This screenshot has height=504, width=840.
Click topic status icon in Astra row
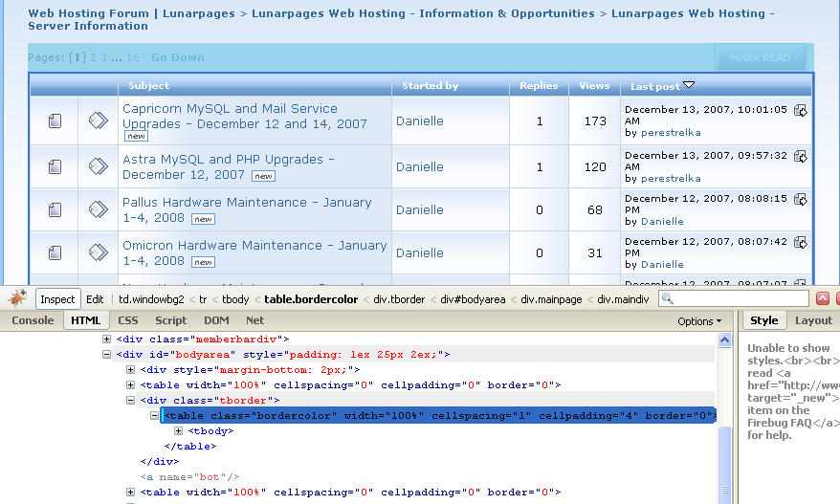coord(55,167)
